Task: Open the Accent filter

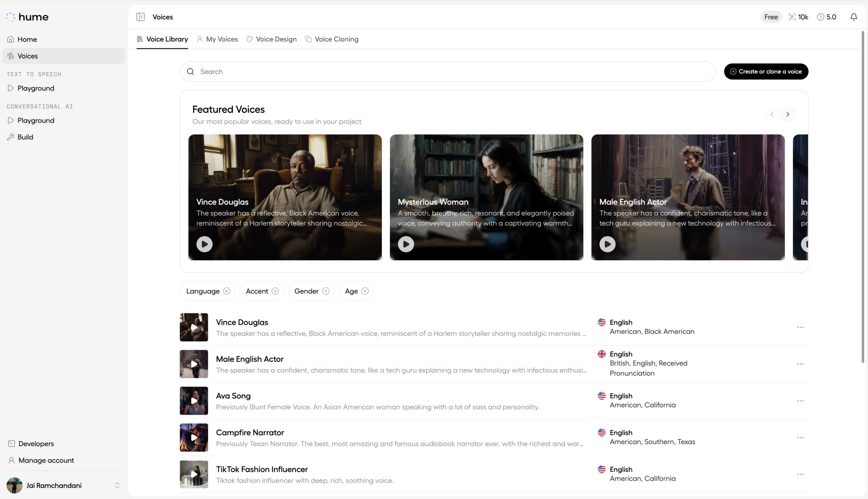Action: pos(262,291)
